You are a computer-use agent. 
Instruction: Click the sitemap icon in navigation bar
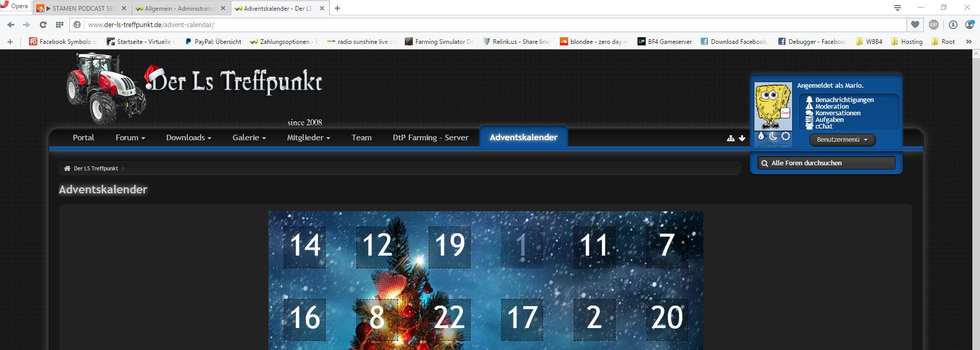click(x=731, y=138)
